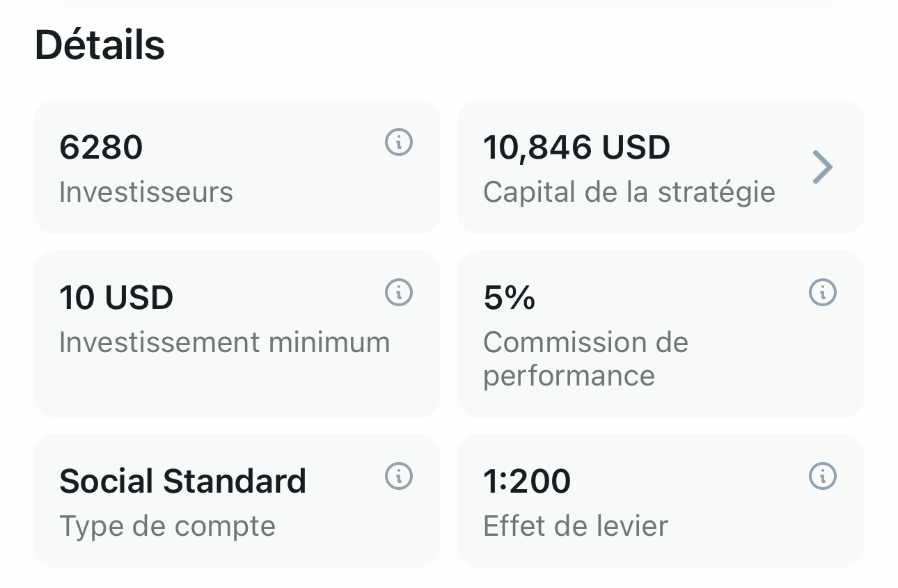Click the 5% commission value

tap(509, 298)
